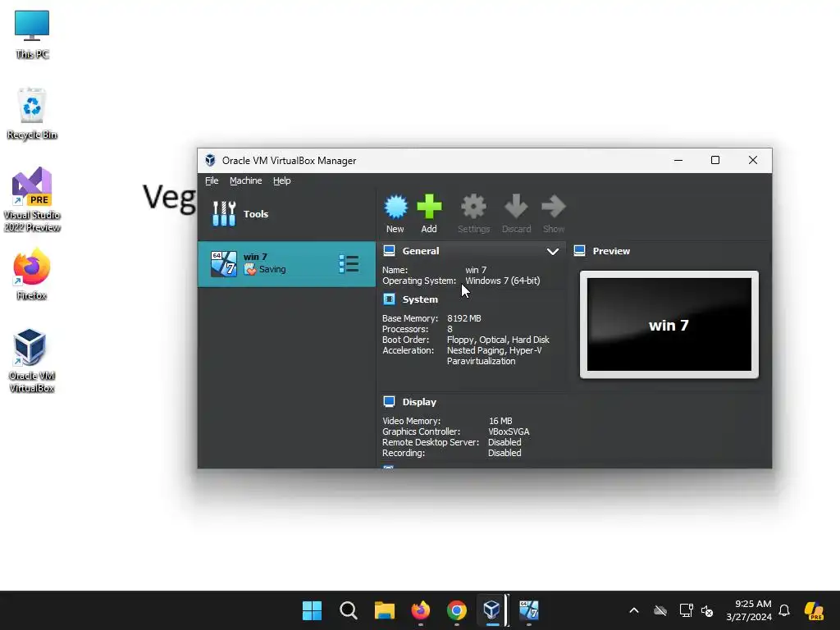This screenshot has height=630, width=840.
Task: Click the System section header
Action: 420,299
